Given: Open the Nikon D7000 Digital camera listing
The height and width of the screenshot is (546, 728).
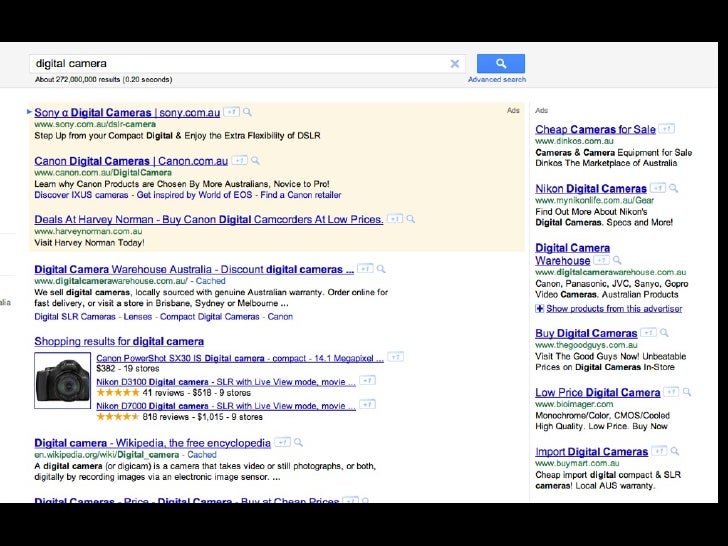Looking at the screenshot, I should coord(226,406).
